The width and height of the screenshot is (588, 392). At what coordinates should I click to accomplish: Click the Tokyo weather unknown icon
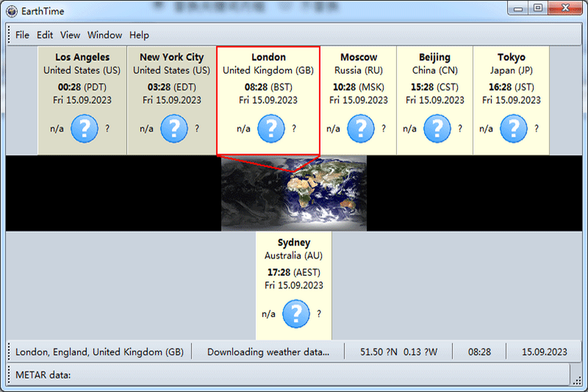pos(514,128)
